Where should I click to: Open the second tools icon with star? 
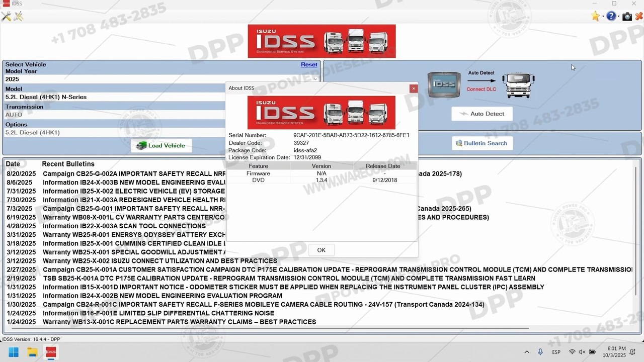pyautogui.click(x=19, y=17)
